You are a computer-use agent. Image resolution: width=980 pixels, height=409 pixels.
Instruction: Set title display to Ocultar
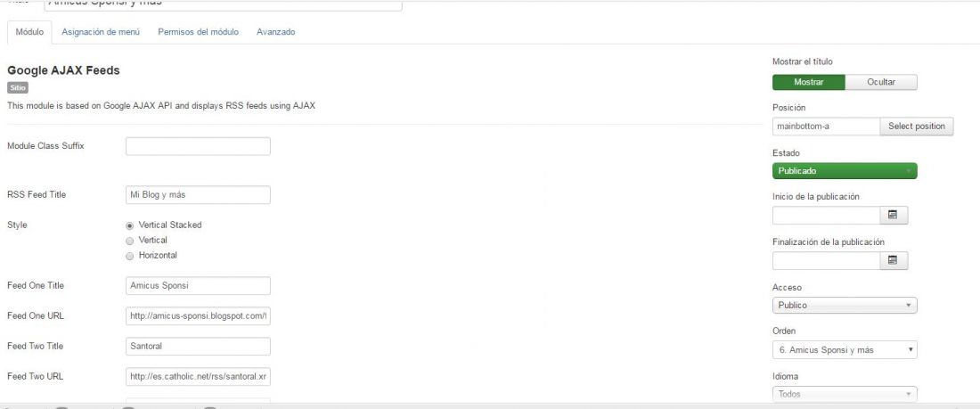tap(881, 83)
